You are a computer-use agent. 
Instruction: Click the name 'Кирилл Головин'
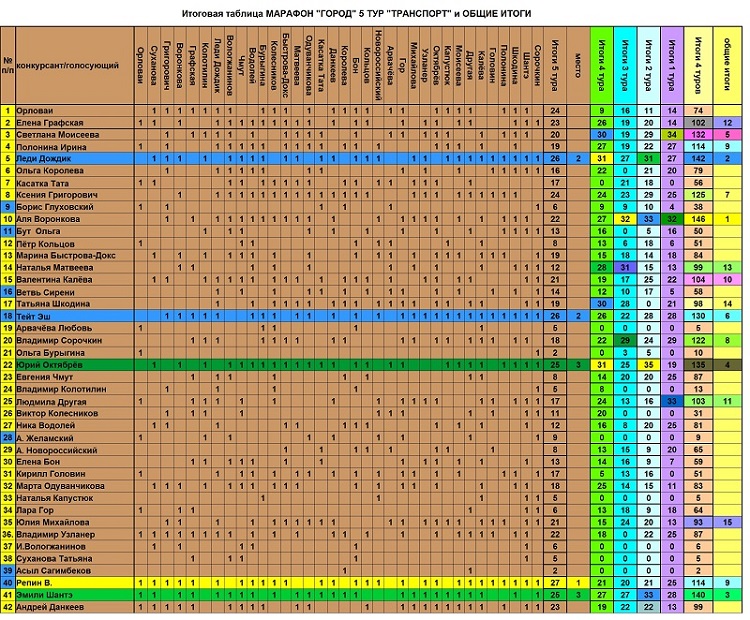pyautogui.click(x=51, y=474)
